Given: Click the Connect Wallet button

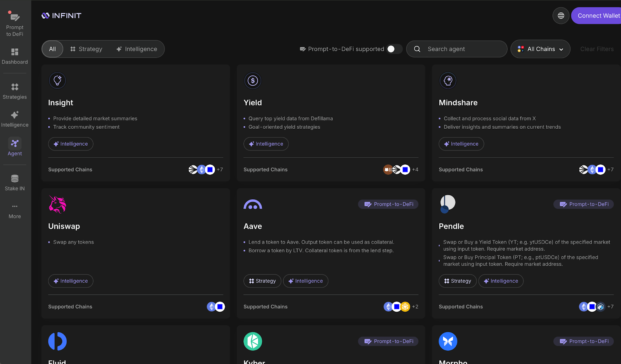Looking at the screenshot, I should click(597, 16).
